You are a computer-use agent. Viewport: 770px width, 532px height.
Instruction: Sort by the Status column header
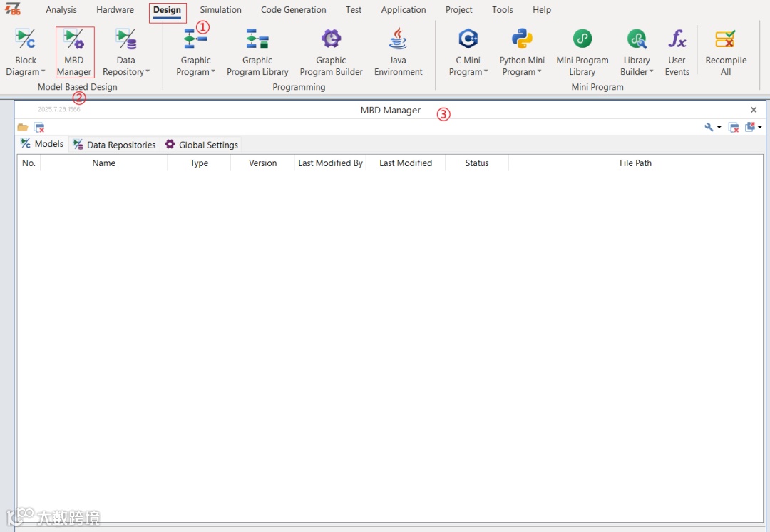[x=477, y=163]
